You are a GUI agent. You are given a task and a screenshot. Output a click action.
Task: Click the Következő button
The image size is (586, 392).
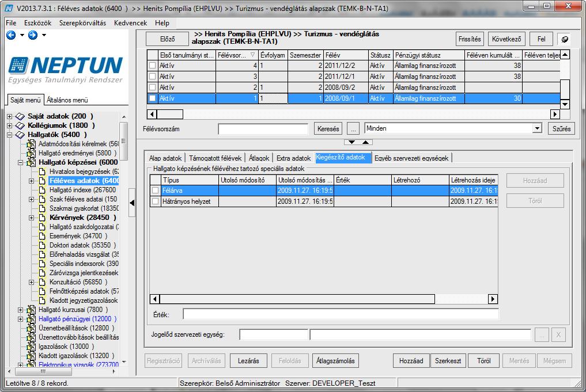pos(506,39)
